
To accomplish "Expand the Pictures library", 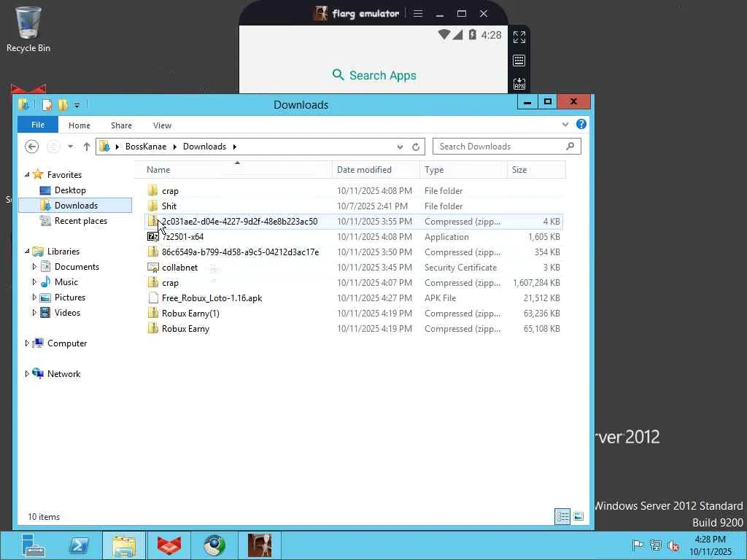I will 34,297.
